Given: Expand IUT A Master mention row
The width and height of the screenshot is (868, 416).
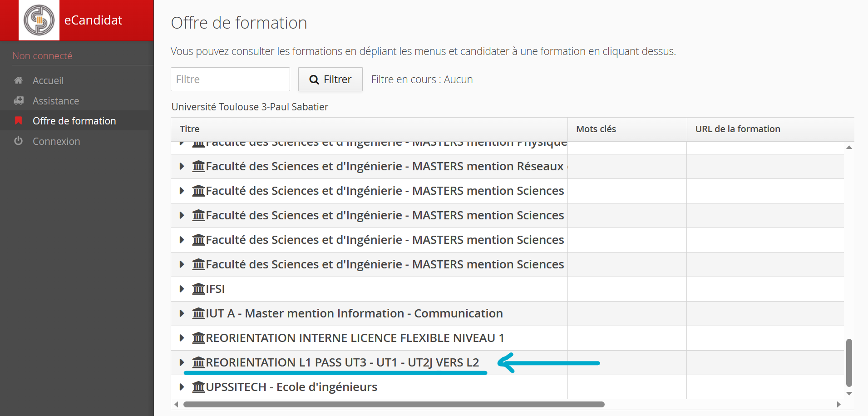Looking at the screenshot, I should [x=182, y=313].
